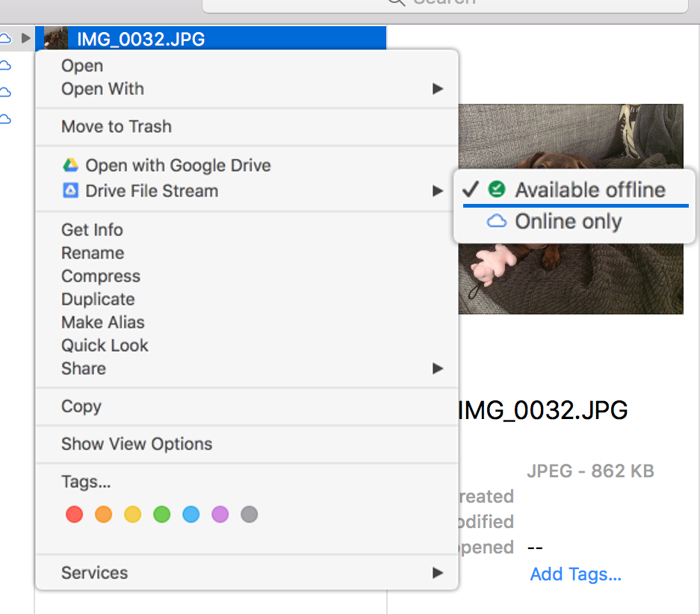Click the Google Drive icon in context menu
Screen dimensions: 700x614
coord(70,165)
